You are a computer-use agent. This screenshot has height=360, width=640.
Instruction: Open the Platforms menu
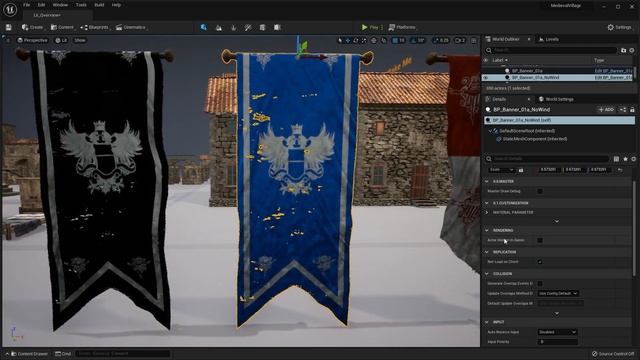coord(402,27)
